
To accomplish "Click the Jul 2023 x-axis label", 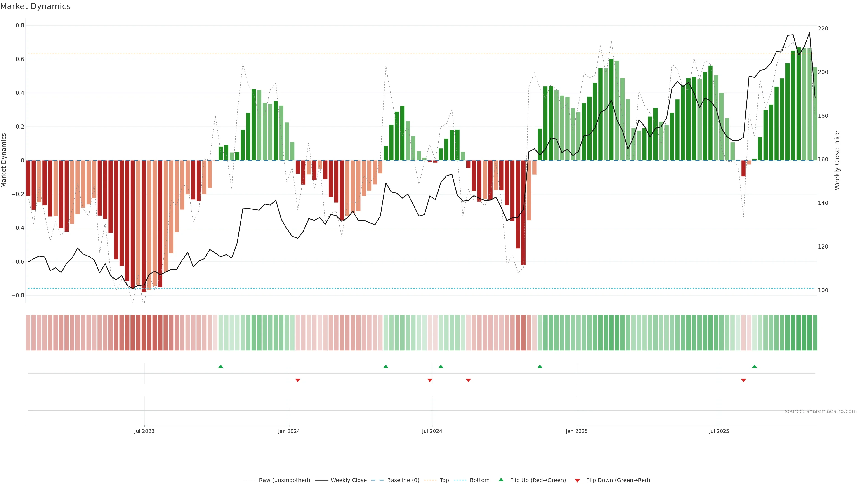I will pos(144,431).
